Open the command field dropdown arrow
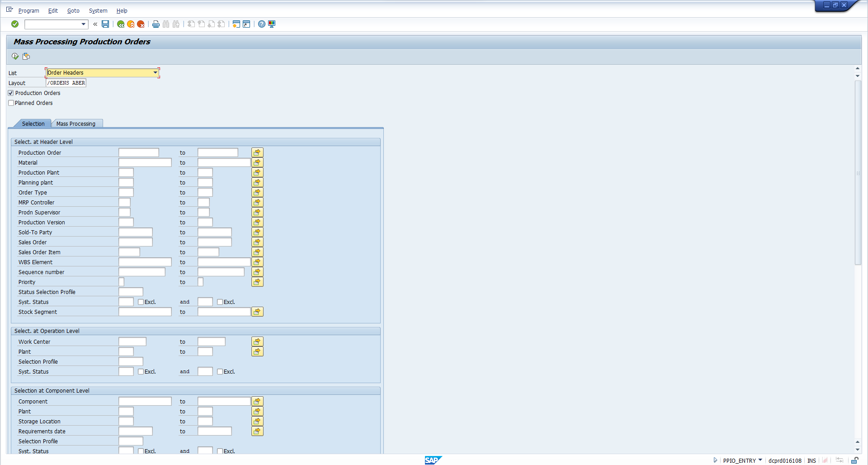The image size is (868, 465). 84,24
